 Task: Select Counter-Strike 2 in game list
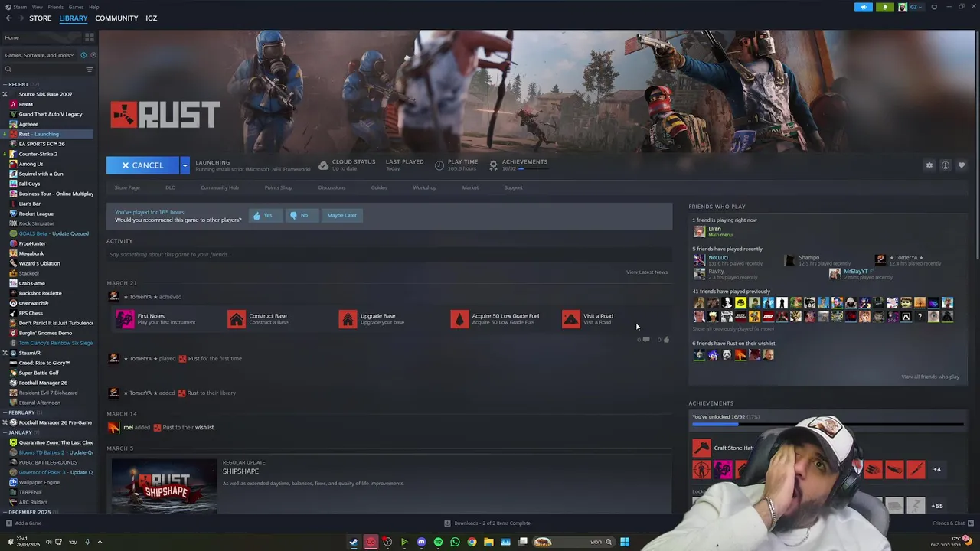coord(38,154)
